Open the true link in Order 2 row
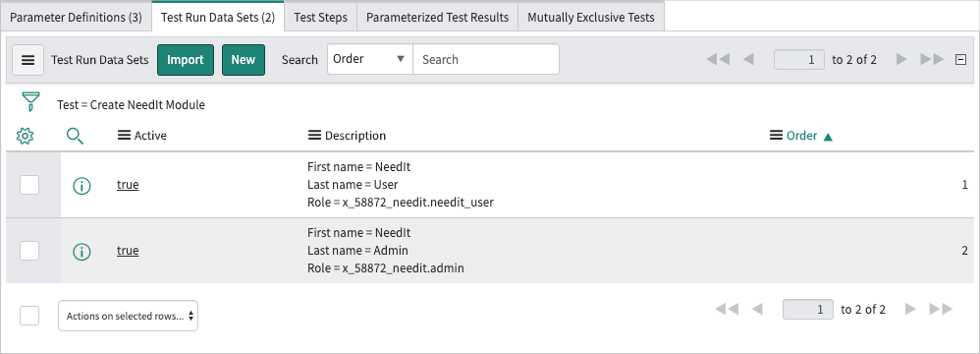980x354 pixels. point(128,251)
